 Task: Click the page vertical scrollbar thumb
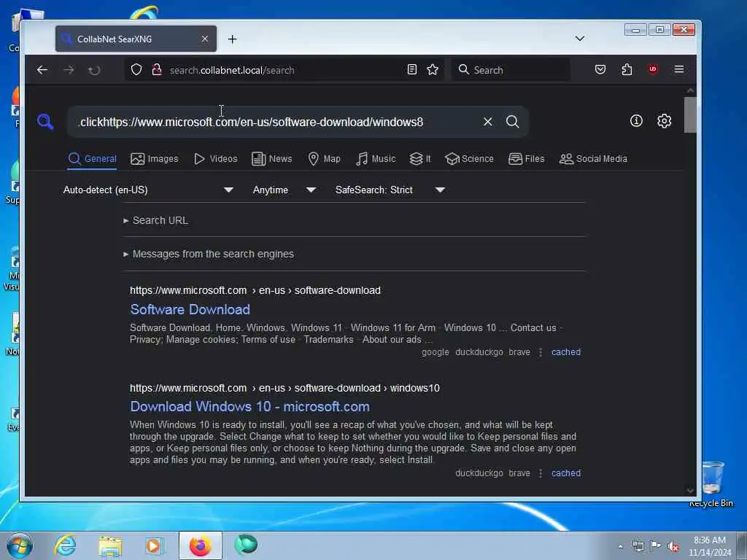click(690, 114)
